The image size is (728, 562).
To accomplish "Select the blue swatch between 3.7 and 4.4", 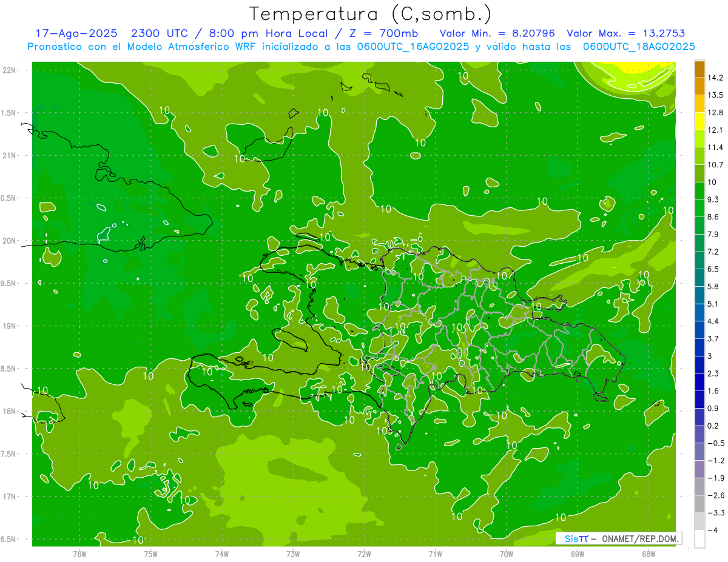I will [699, 330].
